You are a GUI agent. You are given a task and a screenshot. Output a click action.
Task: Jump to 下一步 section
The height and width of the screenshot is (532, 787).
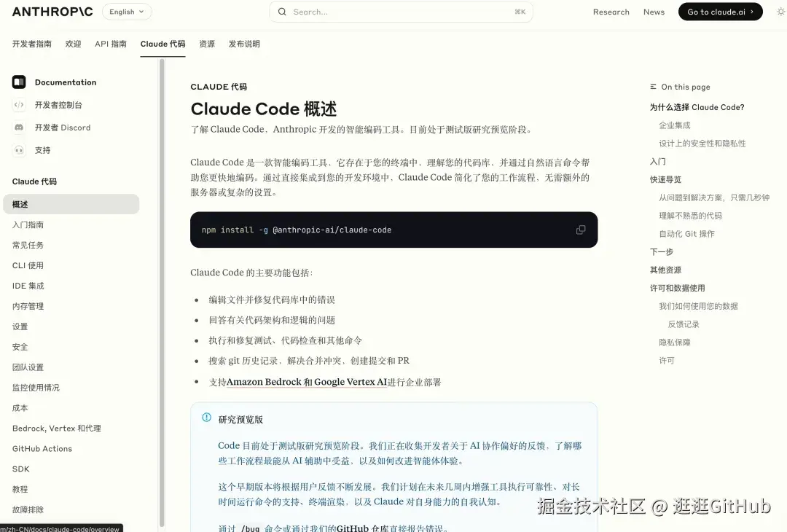662,252
